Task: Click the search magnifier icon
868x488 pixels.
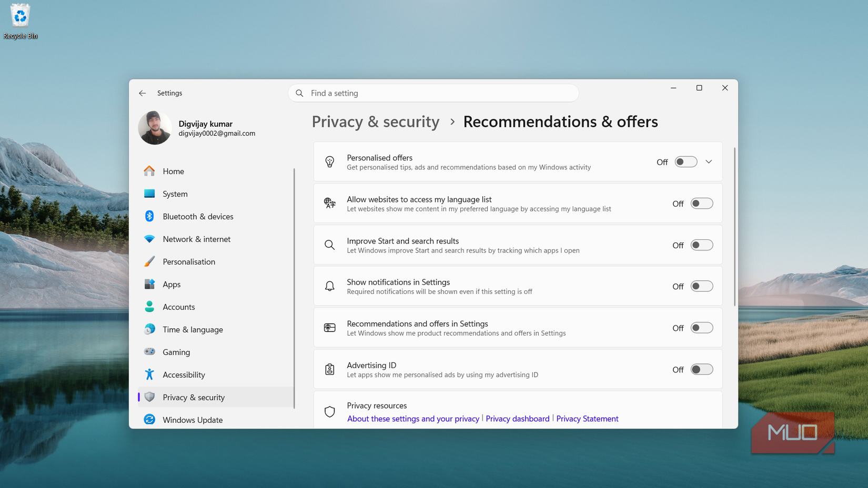Action: [x=300, y=93]
